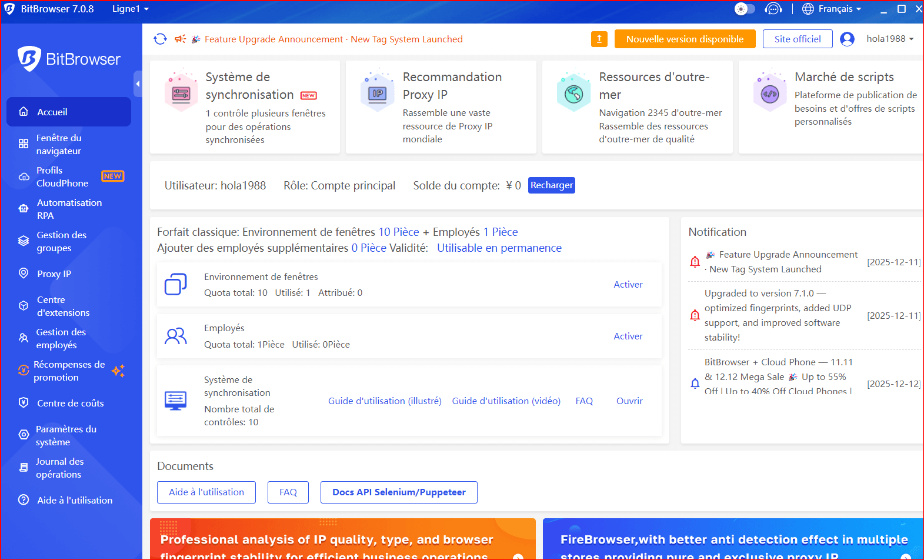Click the refresh icon beside the announcement
Viewport: 924px width, 560px height.
160,39
